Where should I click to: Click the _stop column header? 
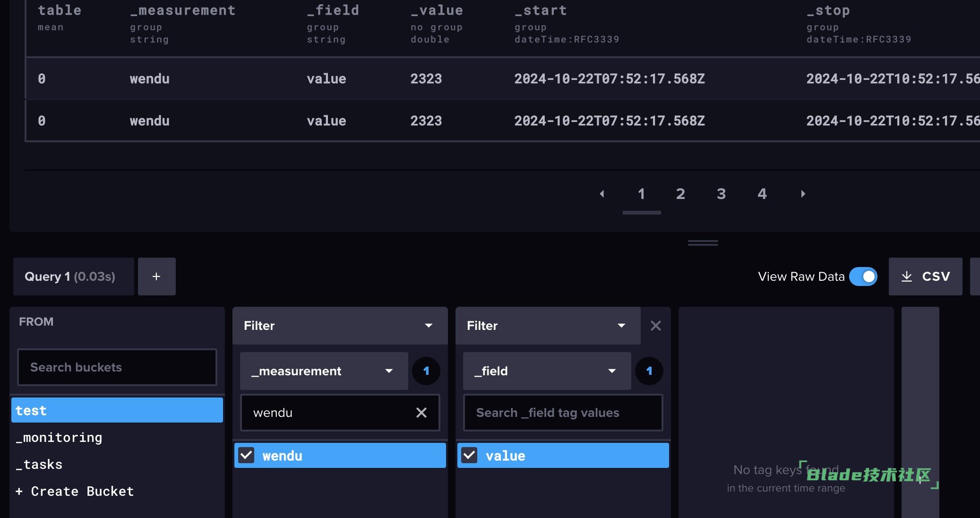(828, 10)
